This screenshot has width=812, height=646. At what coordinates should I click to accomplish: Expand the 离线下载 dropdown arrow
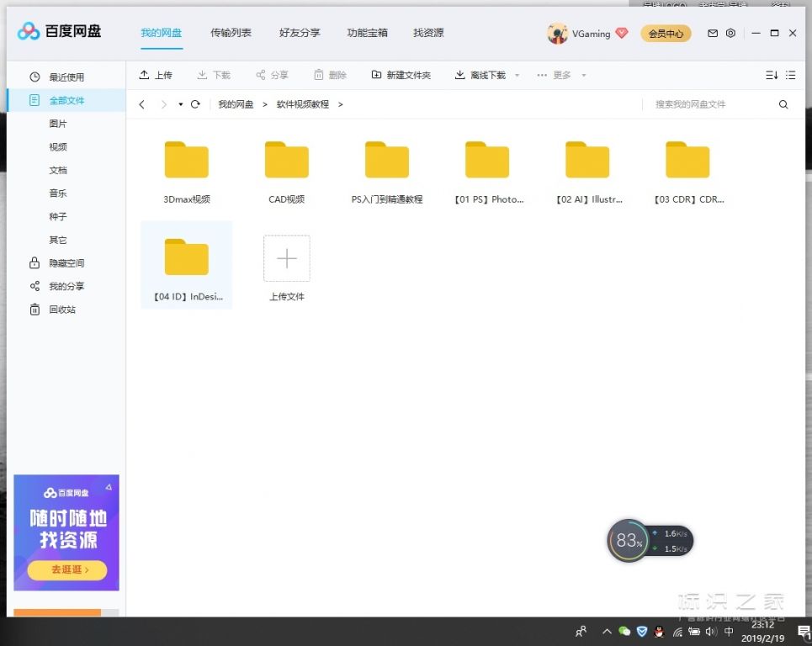517,76
